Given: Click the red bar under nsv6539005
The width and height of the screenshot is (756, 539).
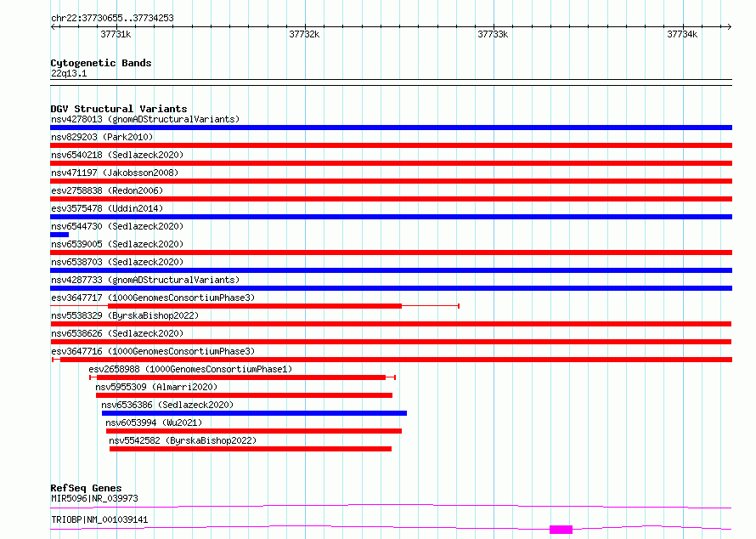Looking at the screenshot, I should point(391,252).
